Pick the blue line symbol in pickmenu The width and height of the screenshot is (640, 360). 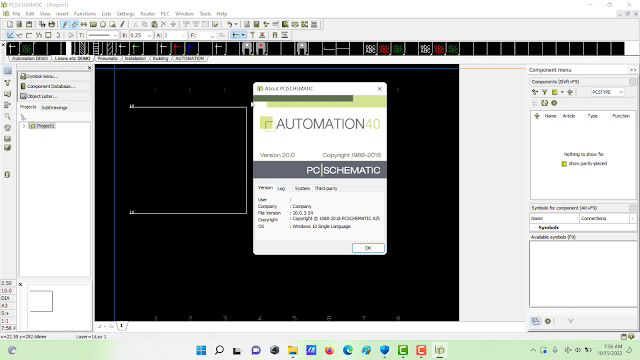click(191, 49)
